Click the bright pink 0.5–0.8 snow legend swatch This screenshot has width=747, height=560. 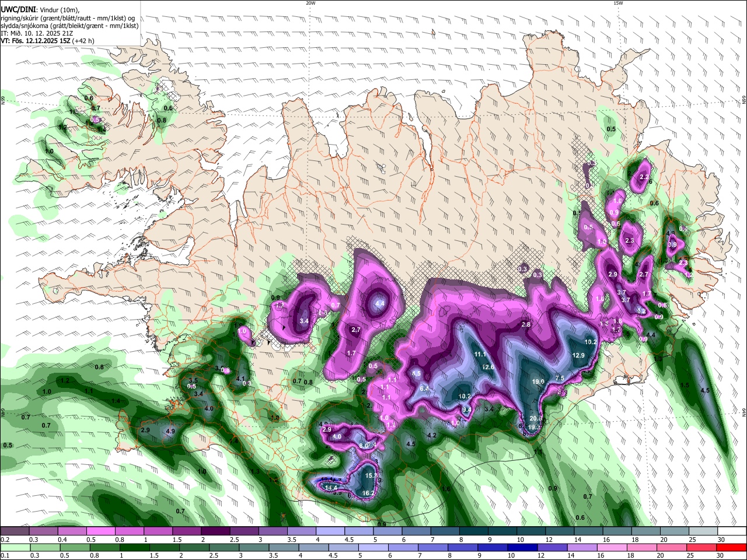100,531
